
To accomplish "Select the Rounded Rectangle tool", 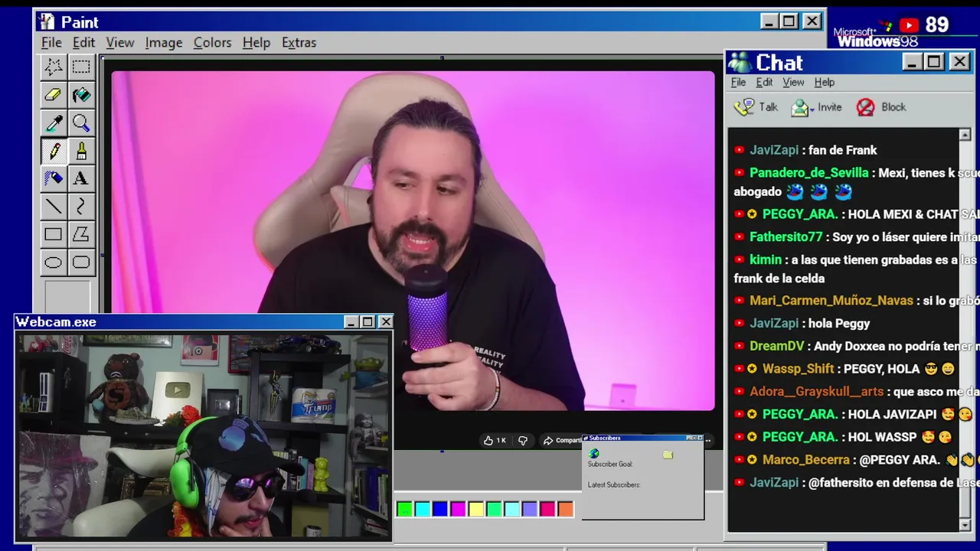I will (x=81, y=262).
